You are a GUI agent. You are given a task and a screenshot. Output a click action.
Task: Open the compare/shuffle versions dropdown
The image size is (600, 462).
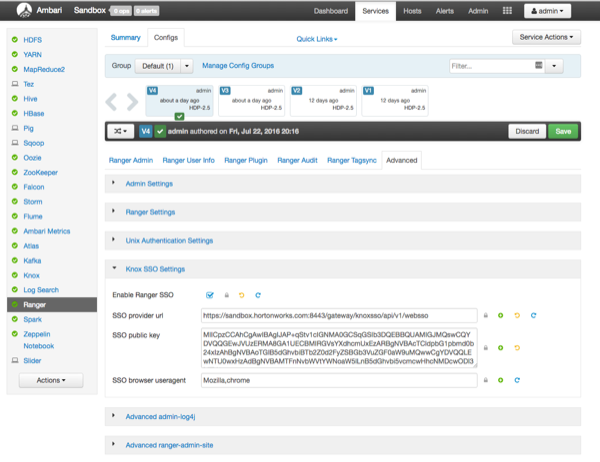coord(120,131)
